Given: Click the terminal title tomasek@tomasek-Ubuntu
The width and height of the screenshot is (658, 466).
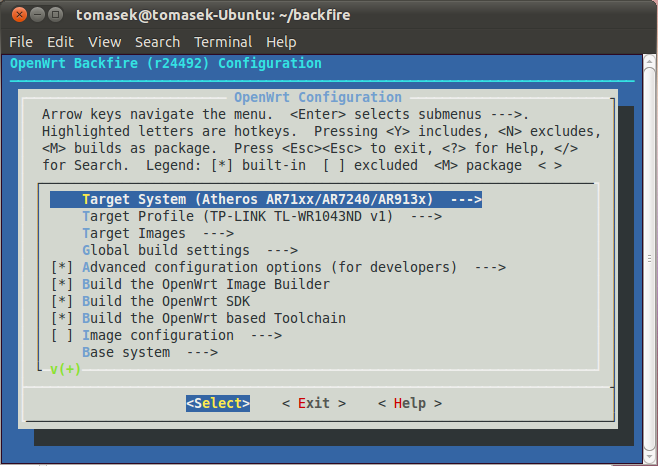Looking at the screenshot, I should click(x=213, y=15).
